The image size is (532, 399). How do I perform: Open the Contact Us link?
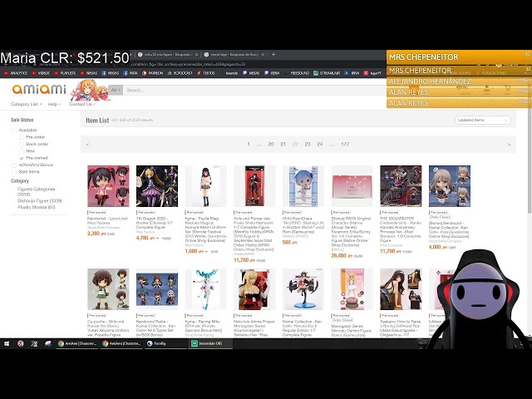82,104
